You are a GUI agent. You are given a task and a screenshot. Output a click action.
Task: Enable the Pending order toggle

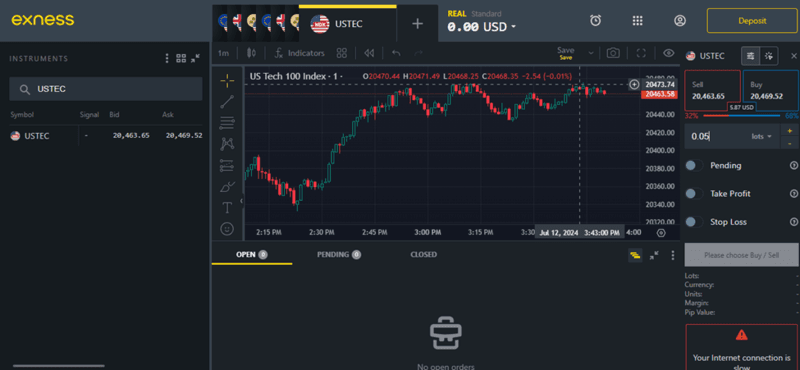pyautogui.click(x=694, y=165)
